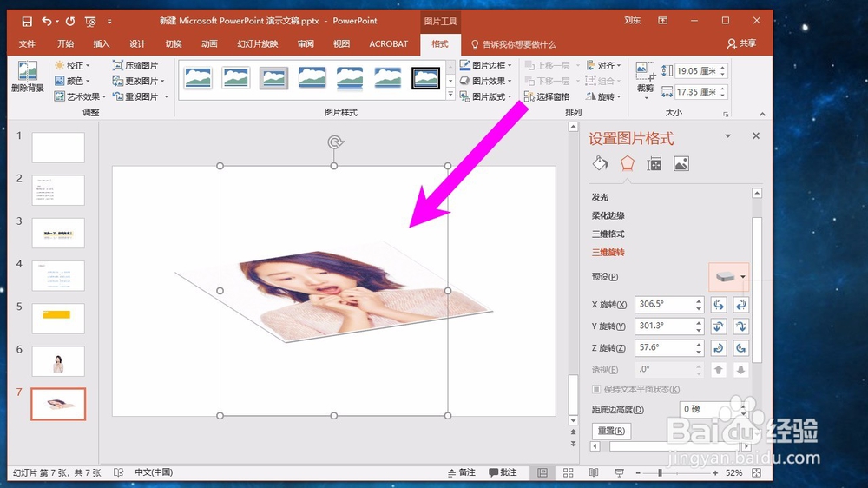Screen dimensions: 868x488
Task: Open the Color (颜色) dropdown
Action: [72, 81]
